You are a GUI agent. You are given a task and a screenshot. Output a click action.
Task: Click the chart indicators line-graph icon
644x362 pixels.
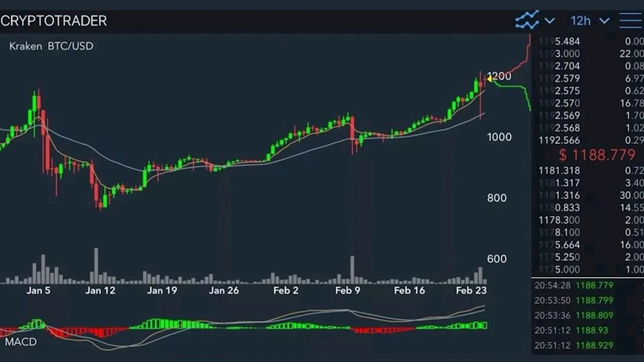(x=527, y=21)
